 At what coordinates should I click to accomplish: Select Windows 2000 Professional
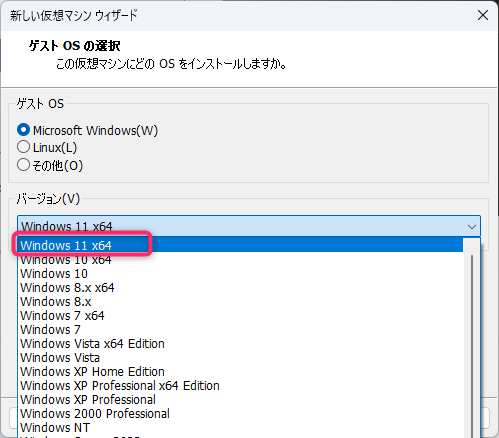[241, 414]
